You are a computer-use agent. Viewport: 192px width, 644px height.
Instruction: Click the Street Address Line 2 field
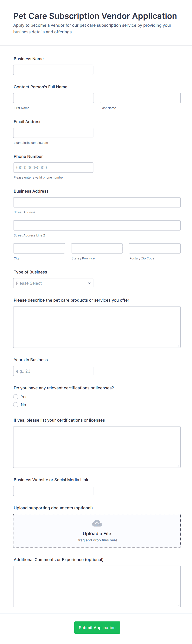coord(97,225)
